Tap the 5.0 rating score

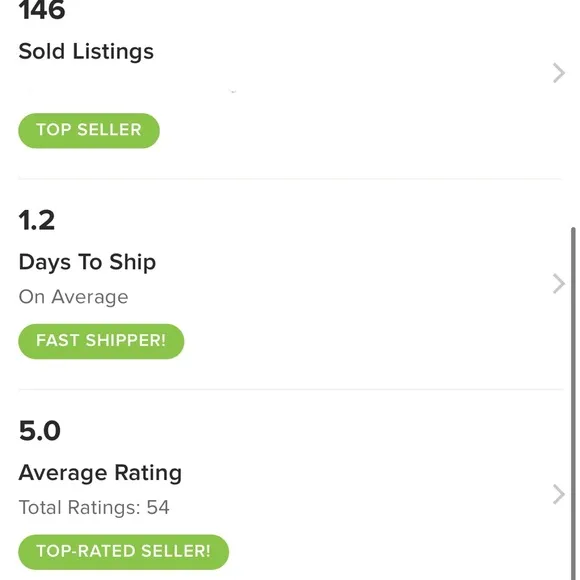(40, 431)
